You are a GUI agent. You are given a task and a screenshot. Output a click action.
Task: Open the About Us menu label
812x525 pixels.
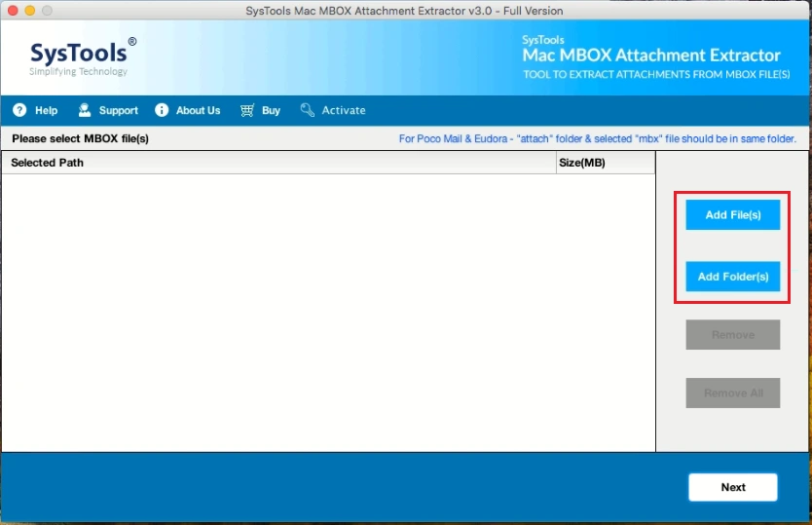coord(198,110)
